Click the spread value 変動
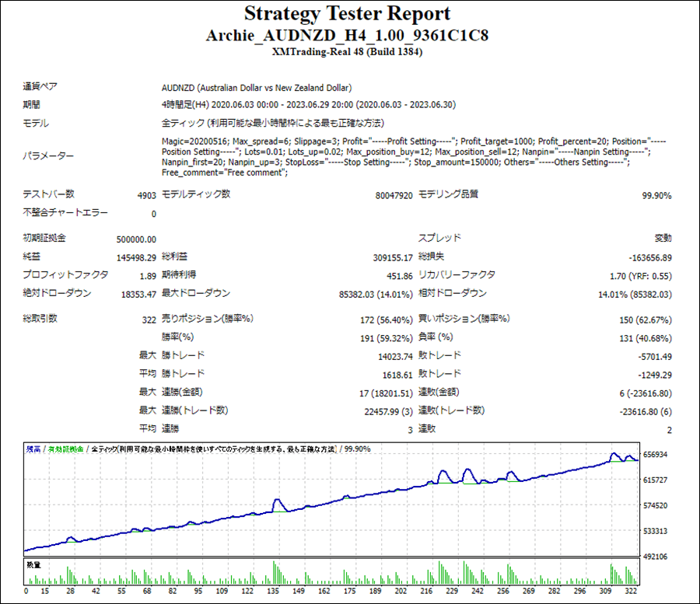The image size is (700, 604). pos(663,238)
